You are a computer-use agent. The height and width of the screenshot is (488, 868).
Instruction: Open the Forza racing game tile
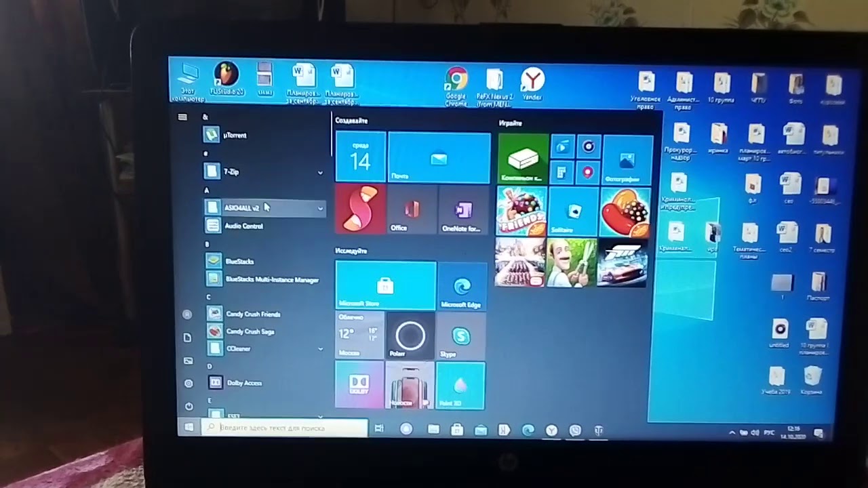click(622, 262)
